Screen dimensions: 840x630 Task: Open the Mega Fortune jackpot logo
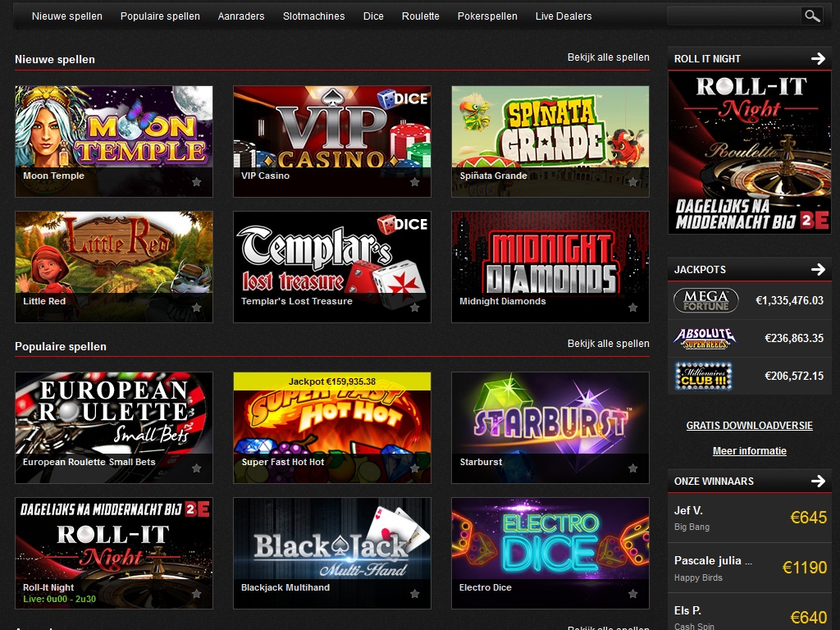point(705,300)
